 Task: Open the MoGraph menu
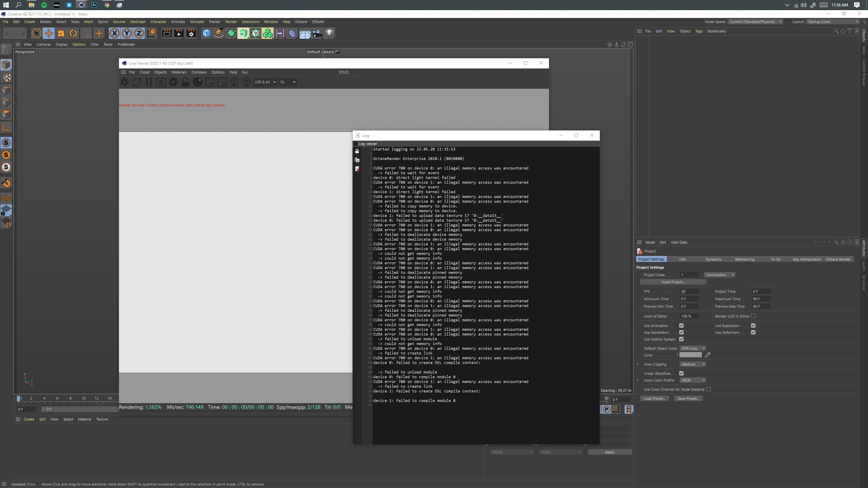(x=138, y=22)
